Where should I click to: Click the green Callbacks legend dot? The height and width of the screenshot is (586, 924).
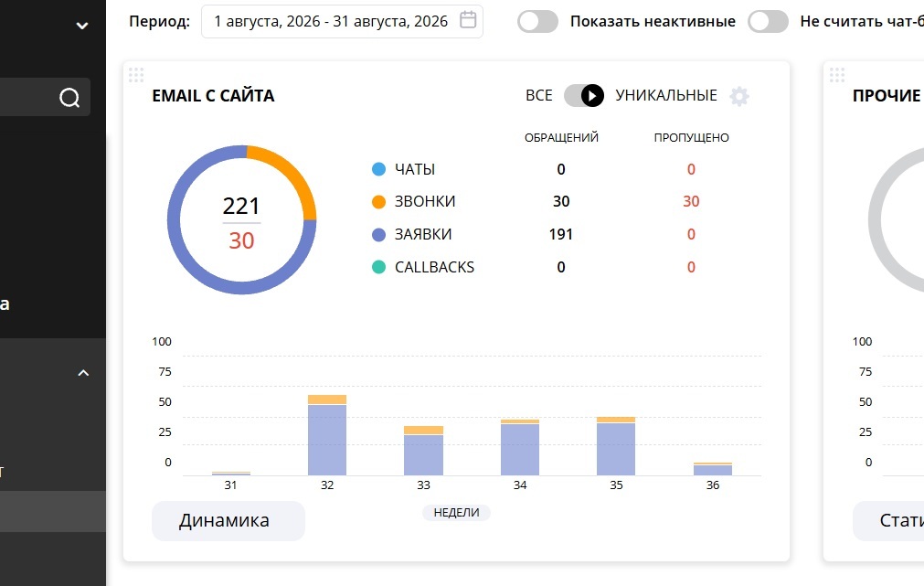pos(379,267)
